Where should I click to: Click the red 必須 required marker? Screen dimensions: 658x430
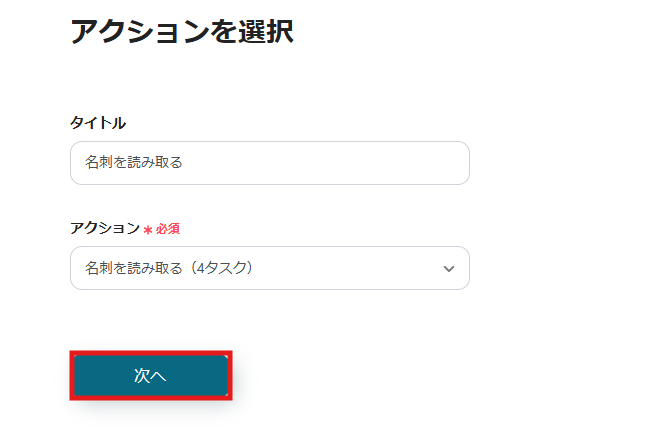tap(168, 229)
